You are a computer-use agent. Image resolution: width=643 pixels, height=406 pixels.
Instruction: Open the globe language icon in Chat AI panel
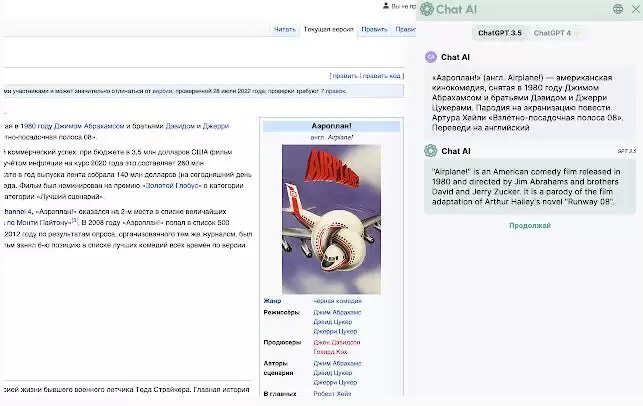click(x=618, y=9)
